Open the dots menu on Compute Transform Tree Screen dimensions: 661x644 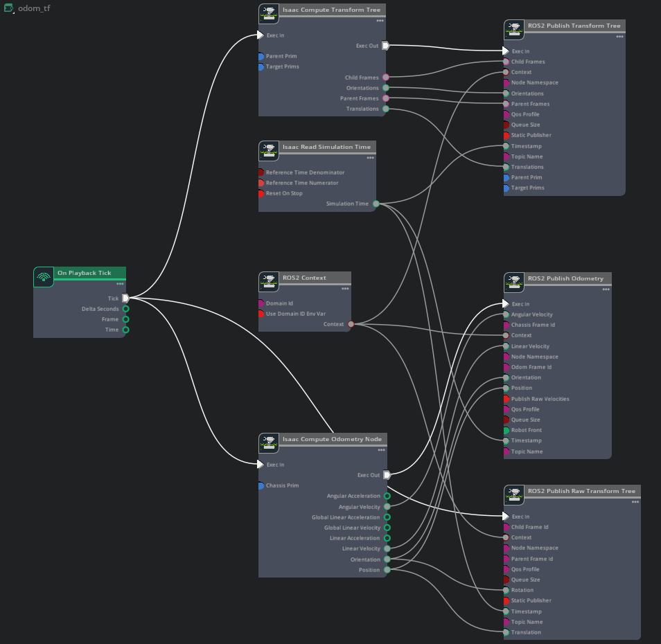tap(380, 21)
